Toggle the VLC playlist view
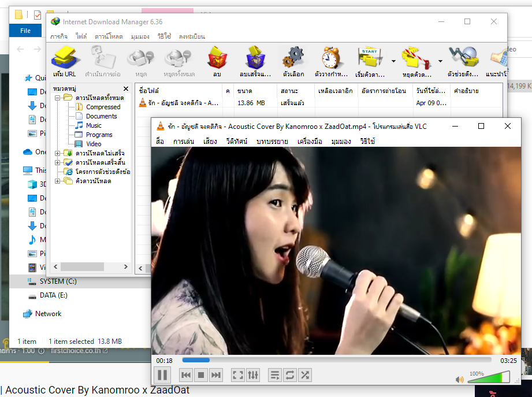The image size is (532, 397). tap(275, 375)
